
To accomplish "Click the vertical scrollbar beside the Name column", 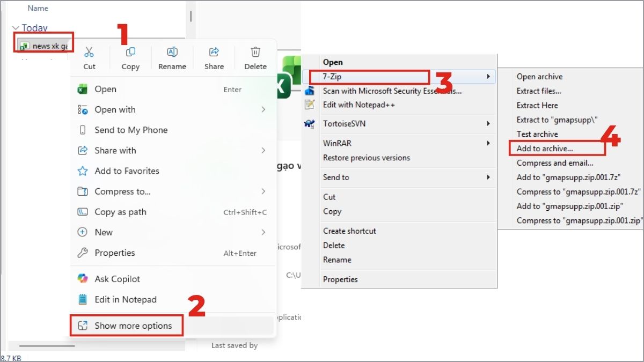I will (x=190, y=16).
